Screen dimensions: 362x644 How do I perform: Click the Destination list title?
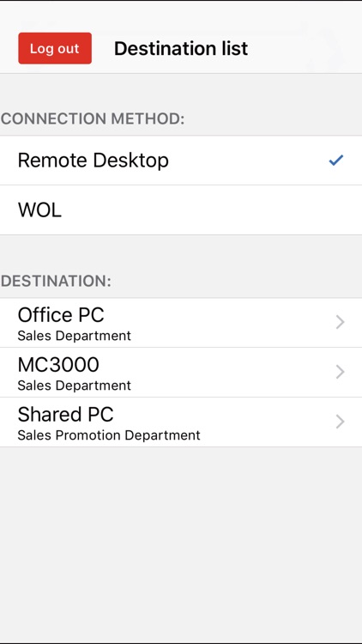tap(181, 48)
